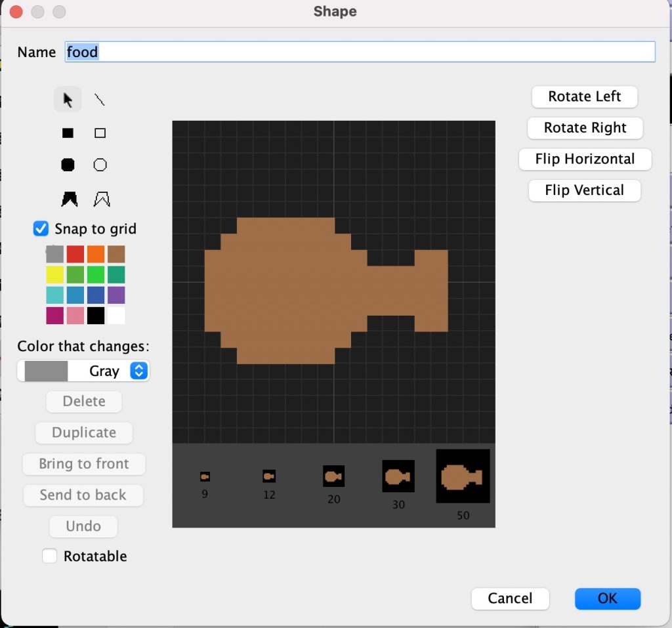Screen dimensions: 672x628
Task: Click the size 20 shape preview
Action: (334, 476)
